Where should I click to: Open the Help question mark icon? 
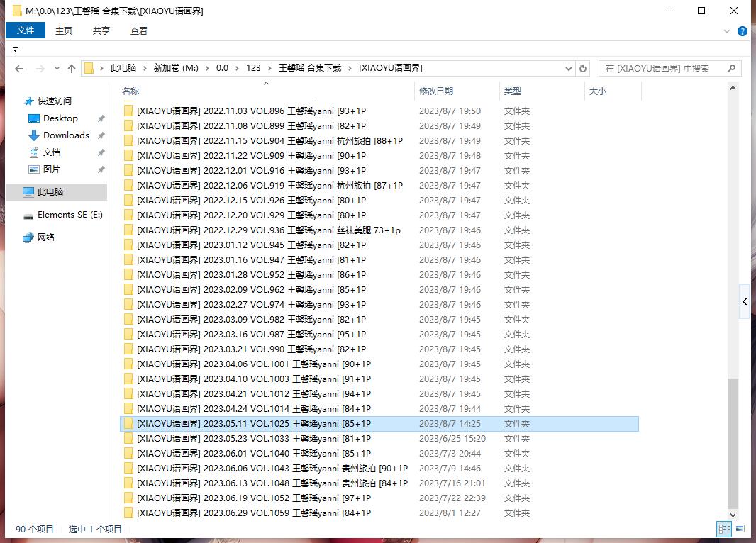click(x=743, y=31)
